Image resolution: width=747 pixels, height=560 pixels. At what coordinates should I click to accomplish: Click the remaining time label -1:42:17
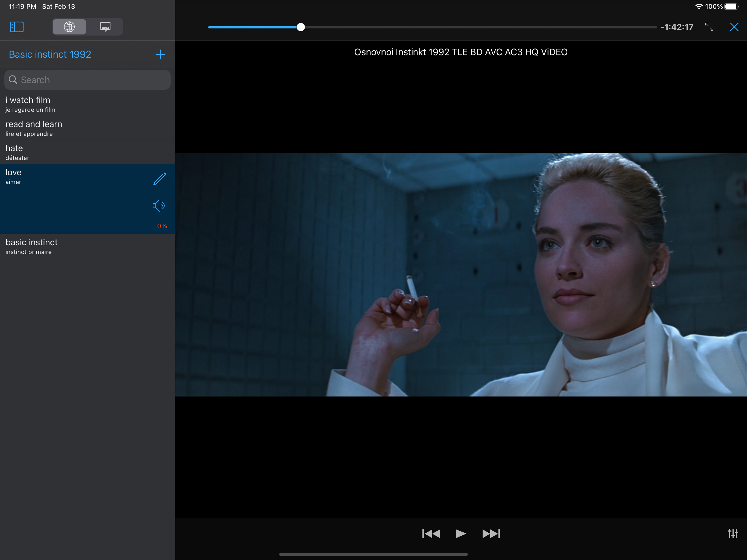point(677,27)
